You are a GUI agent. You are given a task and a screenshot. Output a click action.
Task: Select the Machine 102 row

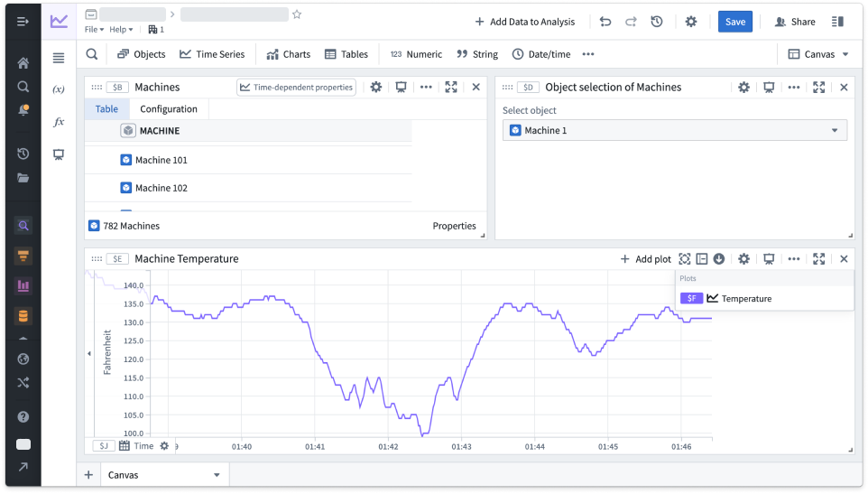pyautogui.click(x=248, y=188)
